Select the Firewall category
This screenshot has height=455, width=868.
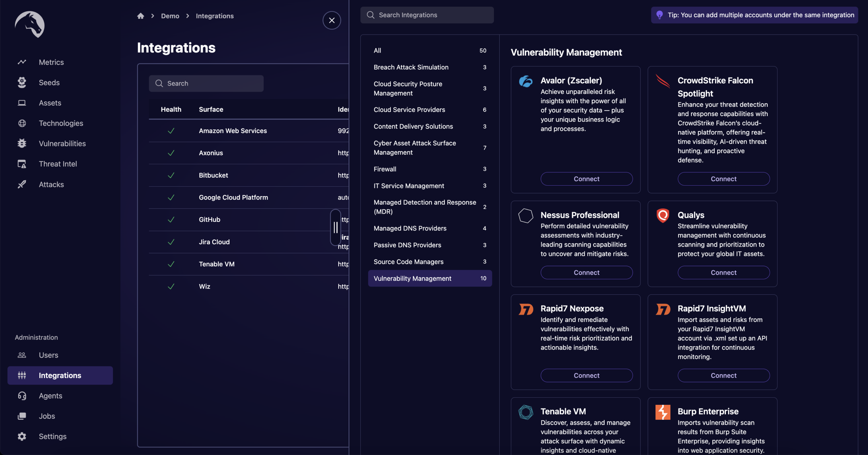tap(430, 169)
